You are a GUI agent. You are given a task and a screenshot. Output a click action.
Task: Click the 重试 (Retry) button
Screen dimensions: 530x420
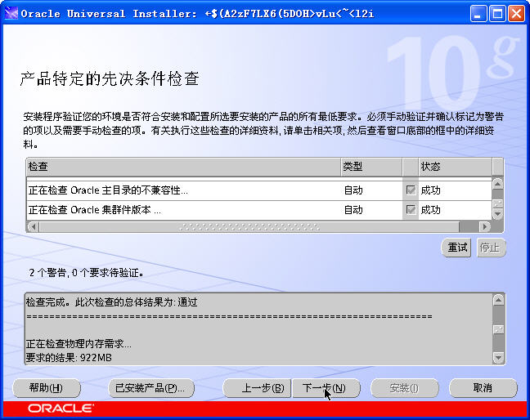[456, 248]
